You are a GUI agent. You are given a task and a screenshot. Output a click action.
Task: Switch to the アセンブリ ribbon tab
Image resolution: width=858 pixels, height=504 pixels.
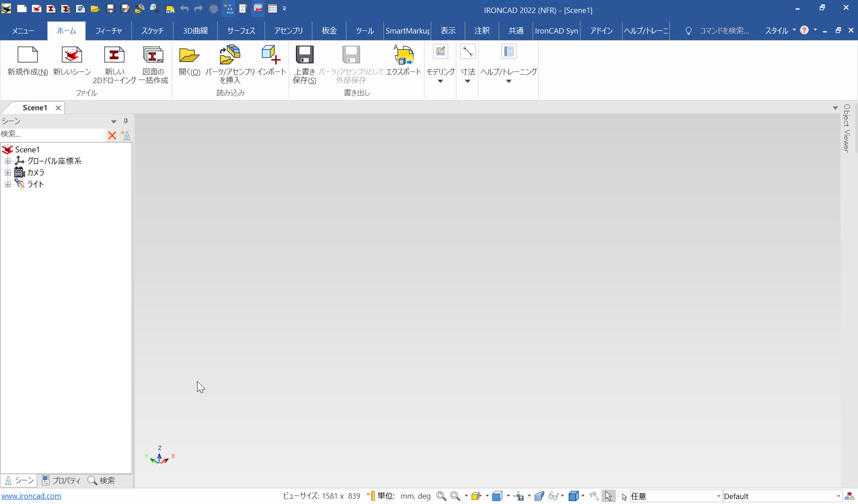(x=289, y=31)
